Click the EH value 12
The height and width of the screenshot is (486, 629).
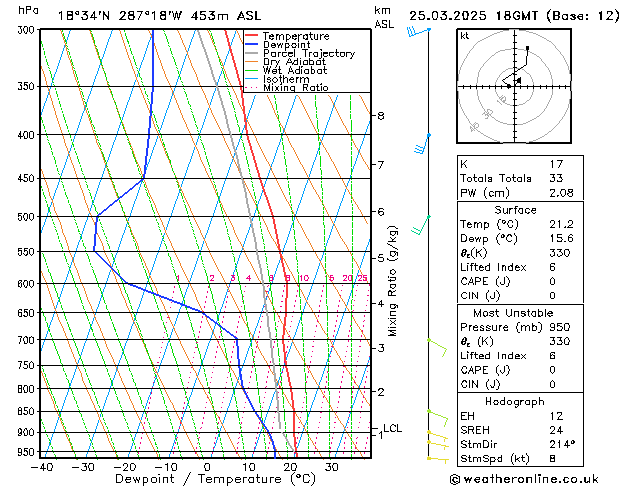tap(556, 416)
